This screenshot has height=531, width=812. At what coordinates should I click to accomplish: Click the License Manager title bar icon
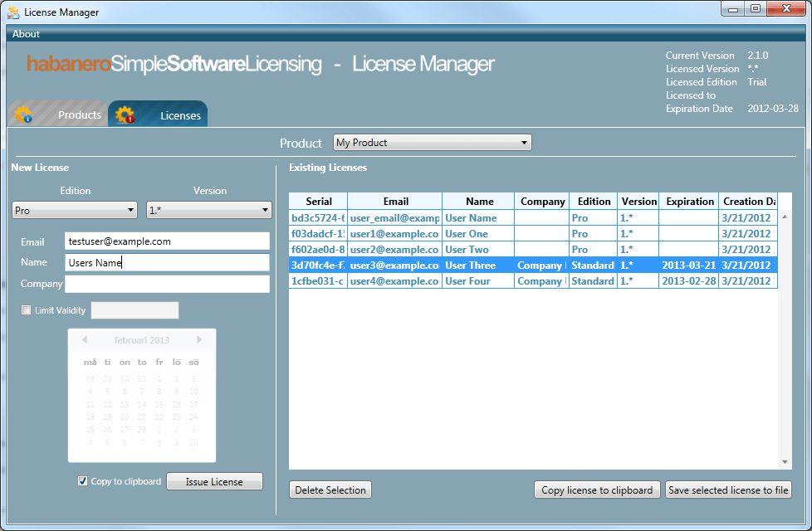tap(13, 12)
